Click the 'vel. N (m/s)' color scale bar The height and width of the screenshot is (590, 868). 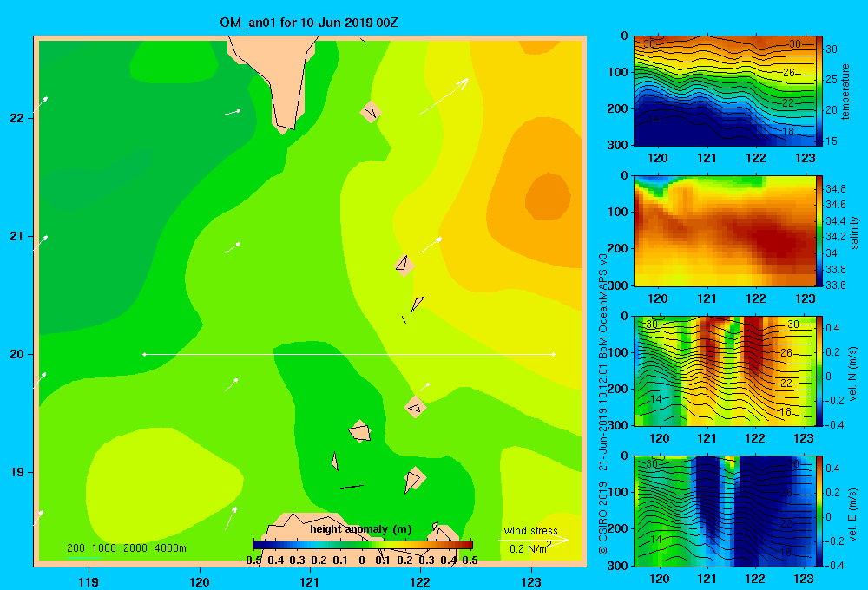[819, 370]
